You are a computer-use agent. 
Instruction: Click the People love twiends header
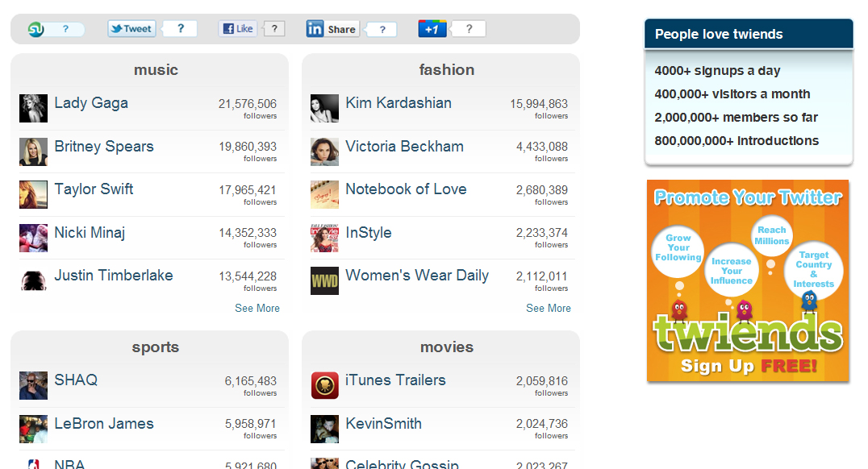pos(749,35)
